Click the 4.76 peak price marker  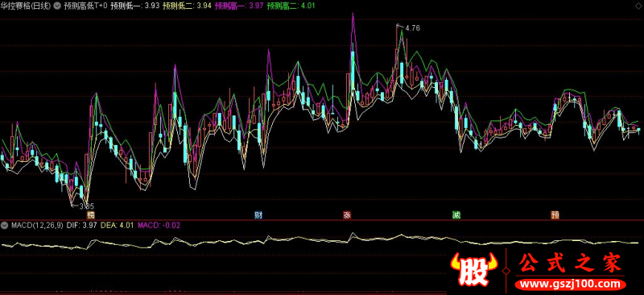(x=412, y=28)
